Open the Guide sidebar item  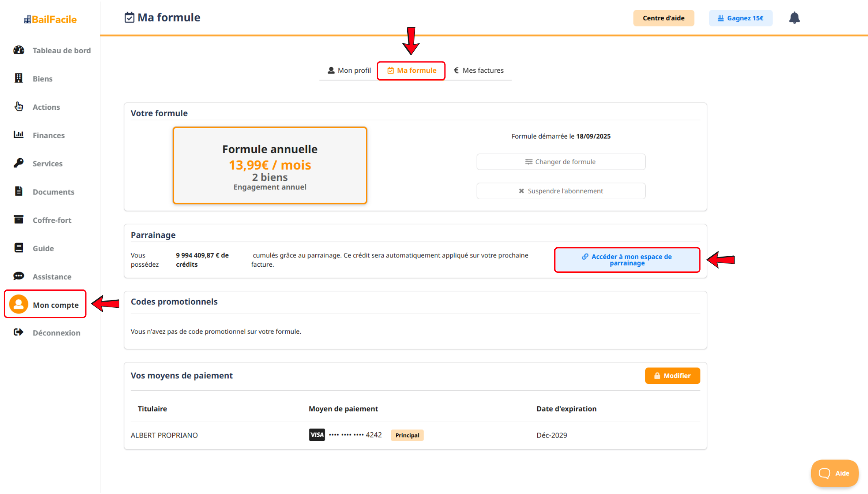(x=43, y=248)
